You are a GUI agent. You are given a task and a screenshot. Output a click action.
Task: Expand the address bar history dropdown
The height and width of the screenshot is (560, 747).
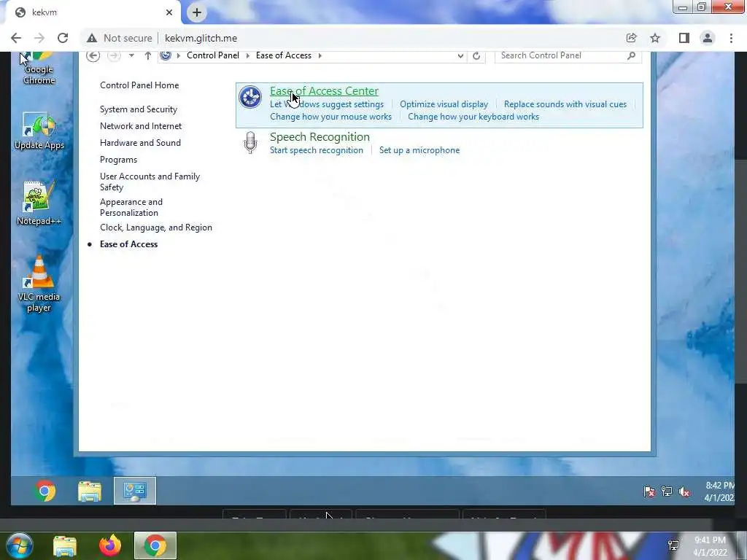[x=460, y=55]
